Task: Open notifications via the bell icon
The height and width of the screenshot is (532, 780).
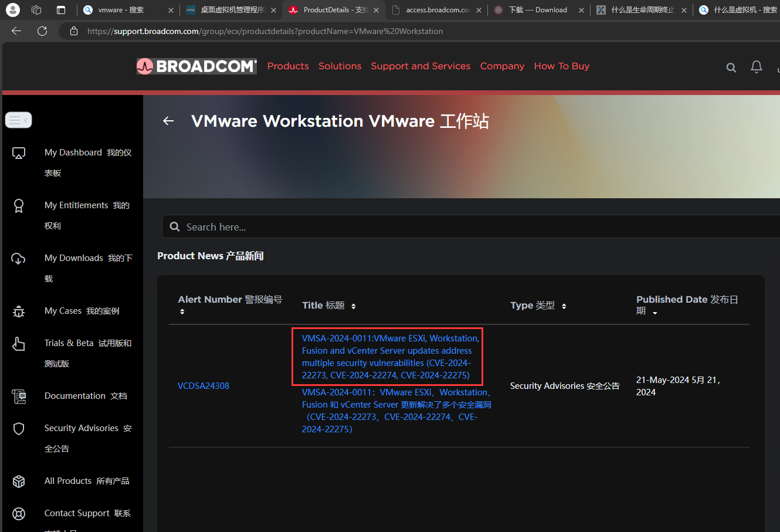Action: click(x=757, y=67)
